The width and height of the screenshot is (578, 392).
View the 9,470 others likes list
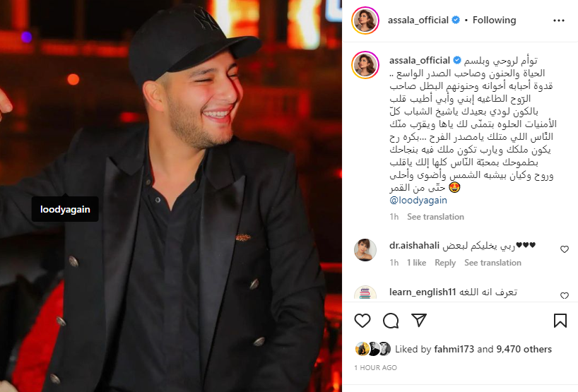pos(524,349)
